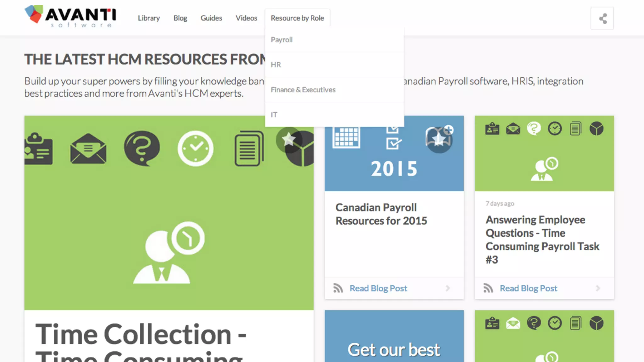Go to the Videos section
This screenshot has width=644, height=362.
point(246,18)
